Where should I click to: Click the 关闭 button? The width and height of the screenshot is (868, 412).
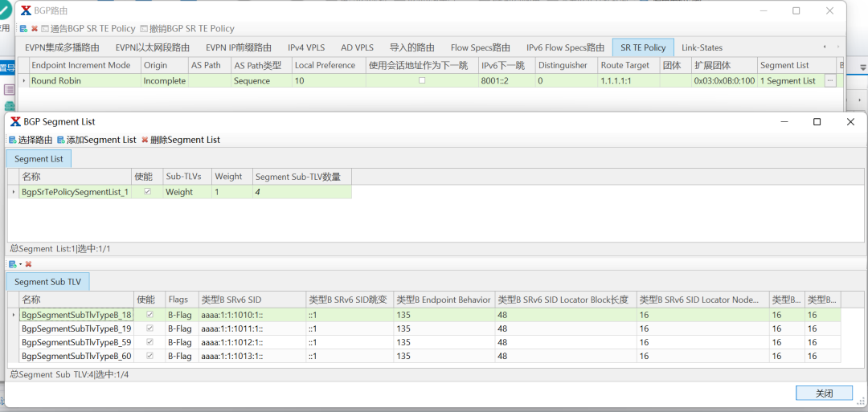(824, 393)
